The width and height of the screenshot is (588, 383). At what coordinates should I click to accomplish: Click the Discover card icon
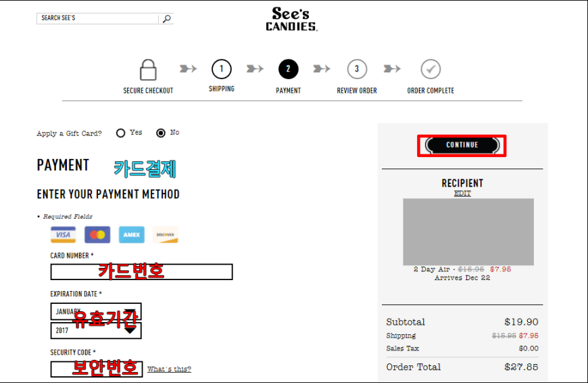point(166,235)
